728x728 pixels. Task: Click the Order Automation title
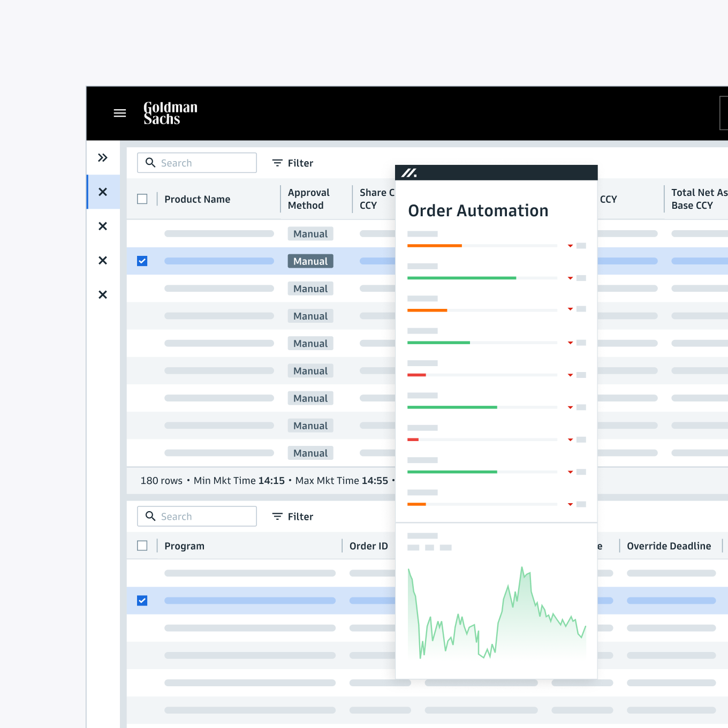tap(478, 210)
